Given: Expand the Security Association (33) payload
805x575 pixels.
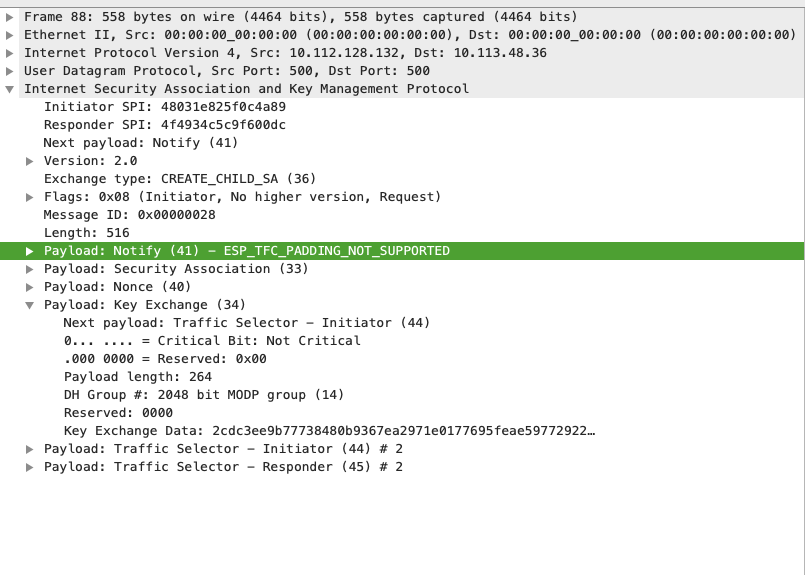Looking at the screenshot, I should (30, 269).
